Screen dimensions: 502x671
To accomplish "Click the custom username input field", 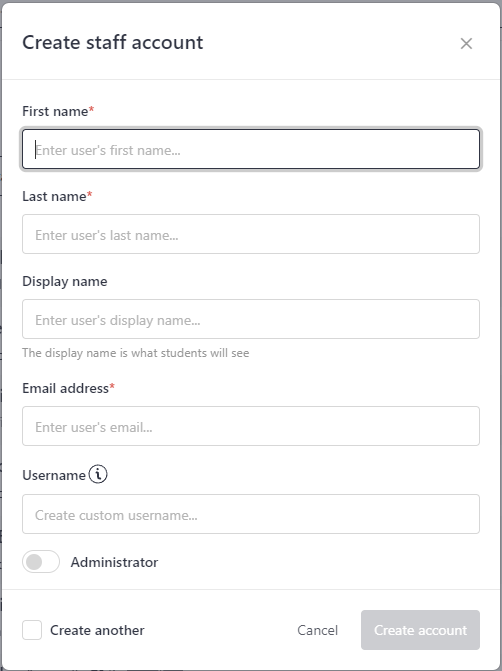I will tap(251, 514).
